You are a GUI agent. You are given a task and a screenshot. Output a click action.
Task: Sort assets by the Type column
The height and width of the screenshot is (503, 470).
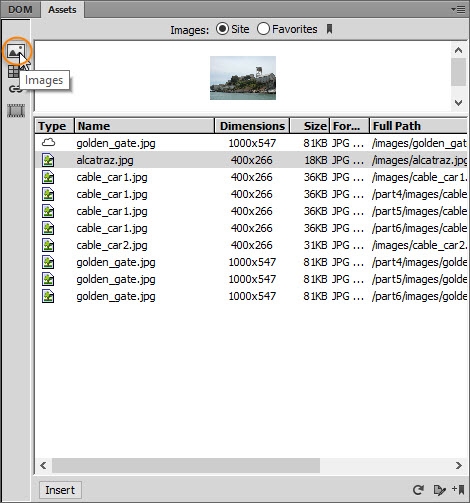point(54,126)
